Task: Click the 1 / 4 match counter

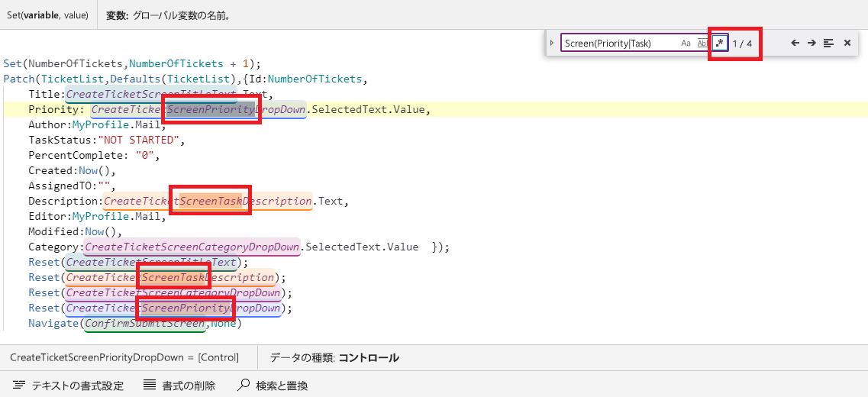Action: pyautogui.click(x=742, y=44)
